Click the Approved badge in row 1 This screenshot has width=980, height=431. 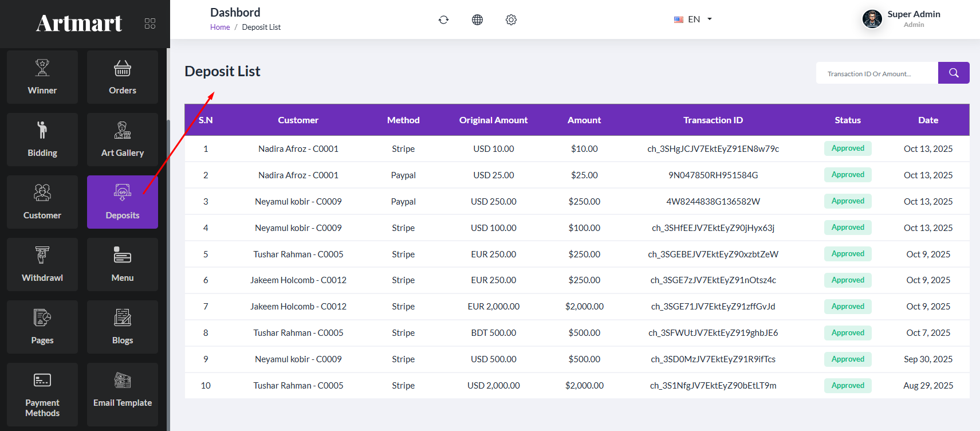point(848,148)
